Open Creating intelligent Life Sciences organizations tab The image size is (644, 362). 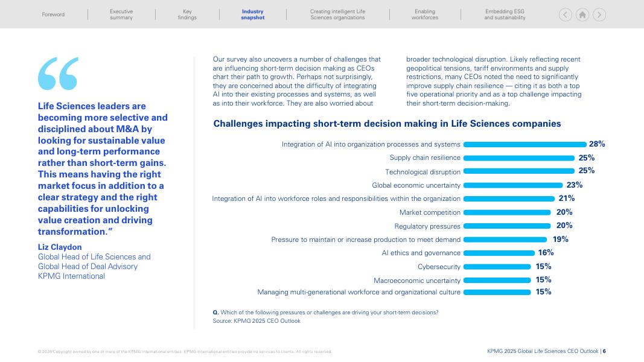click(337, 14)
